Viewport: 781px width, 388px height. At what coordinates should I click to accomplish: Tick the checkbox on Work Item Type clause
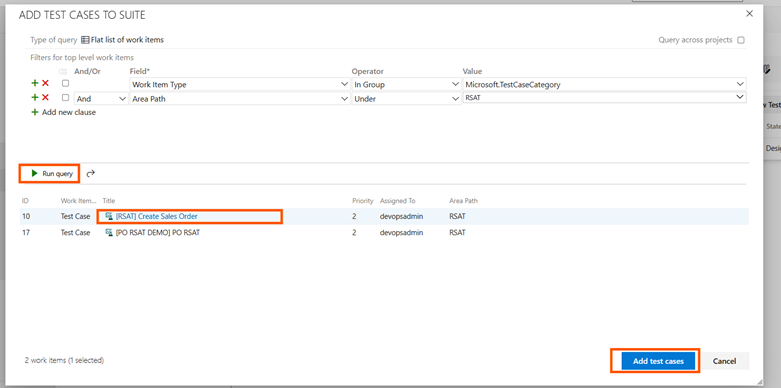[65, 84]
